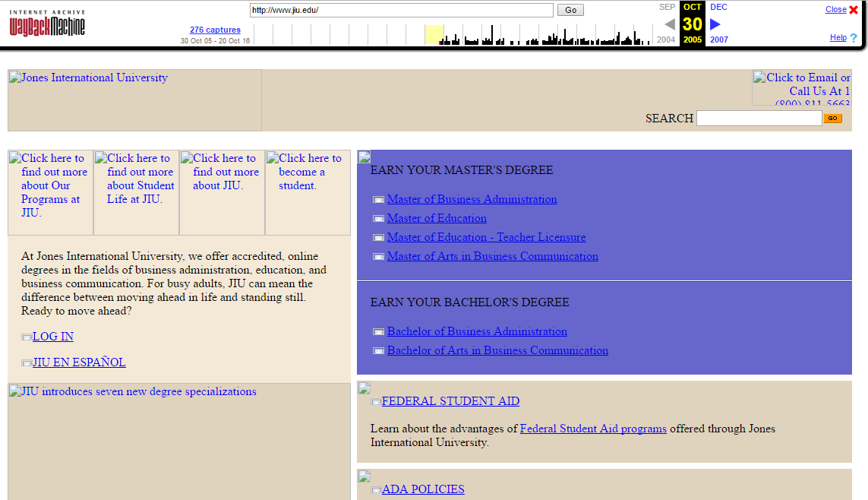Click the Close link in toolbar
Viewport: 868px width, 500px height.
(835, 9)
